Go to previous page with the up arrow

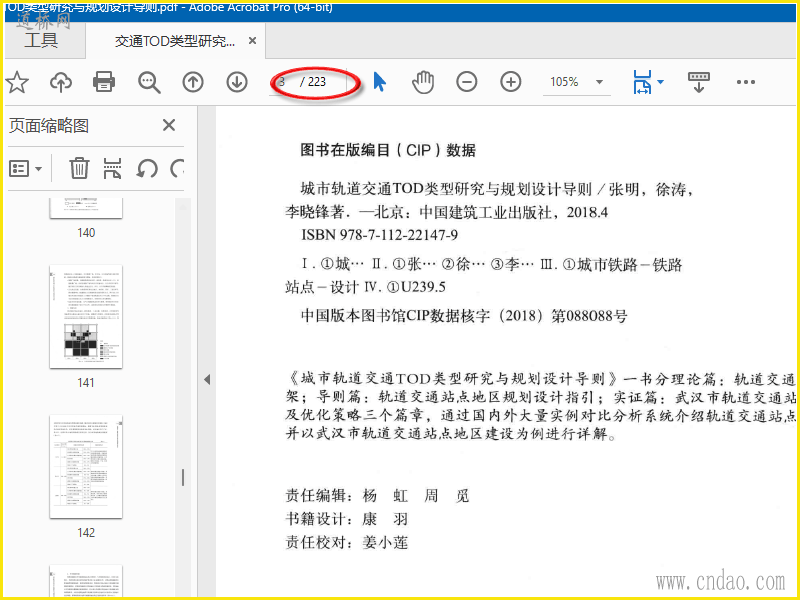click(x=193, y=82)
